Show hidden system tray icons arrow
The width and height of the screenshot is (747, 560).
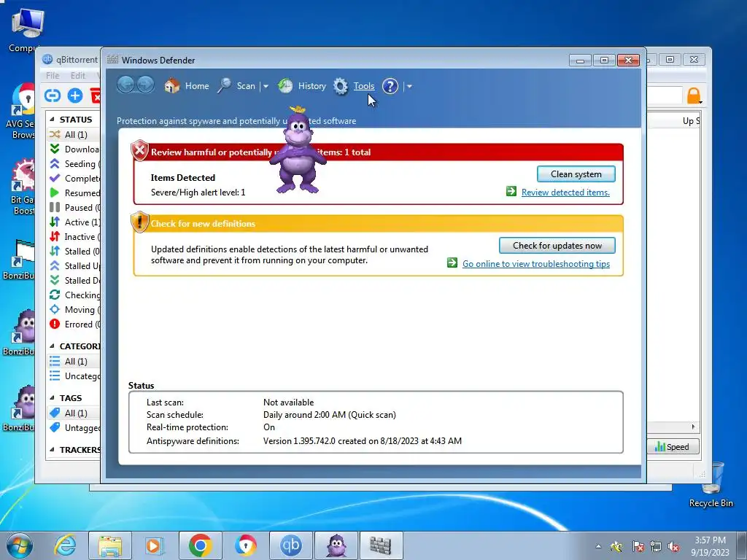tap(598, 546)
